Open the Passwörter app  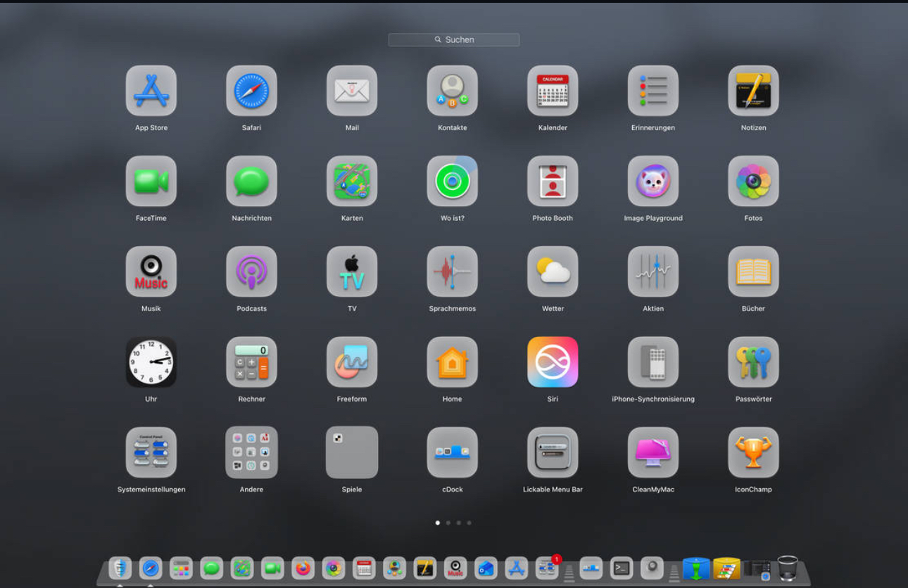753,362
